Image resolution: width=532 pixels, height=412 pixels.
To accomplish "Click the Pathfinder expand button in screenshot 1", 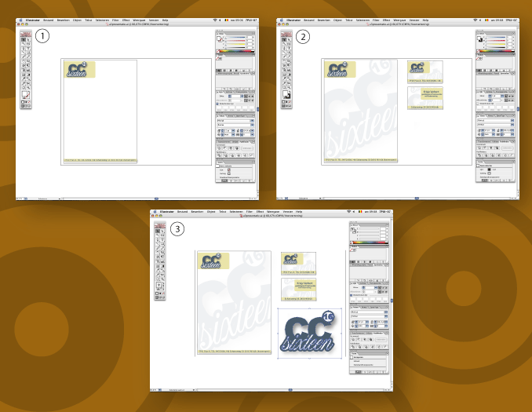I will [x=248, y=147].
